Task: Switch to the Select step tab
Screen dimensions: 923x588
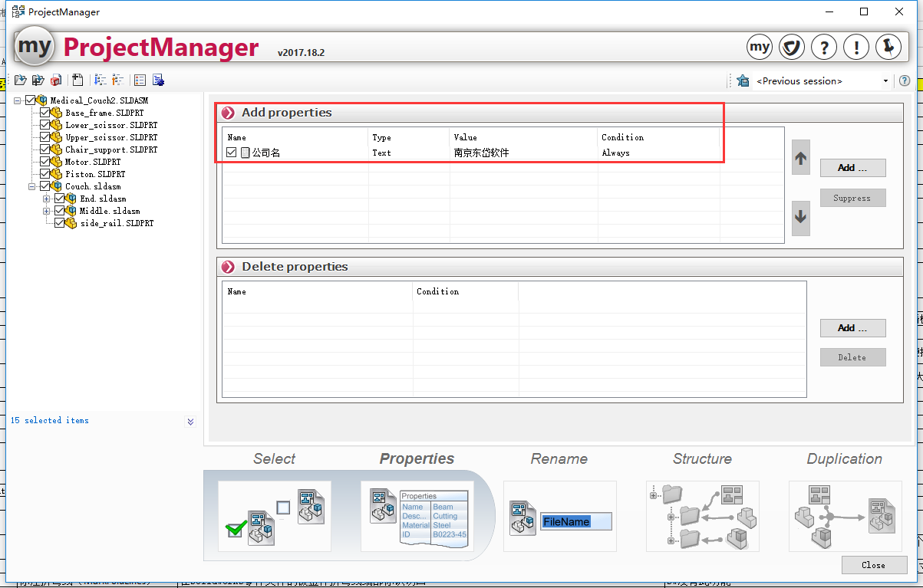Action: 274,516
